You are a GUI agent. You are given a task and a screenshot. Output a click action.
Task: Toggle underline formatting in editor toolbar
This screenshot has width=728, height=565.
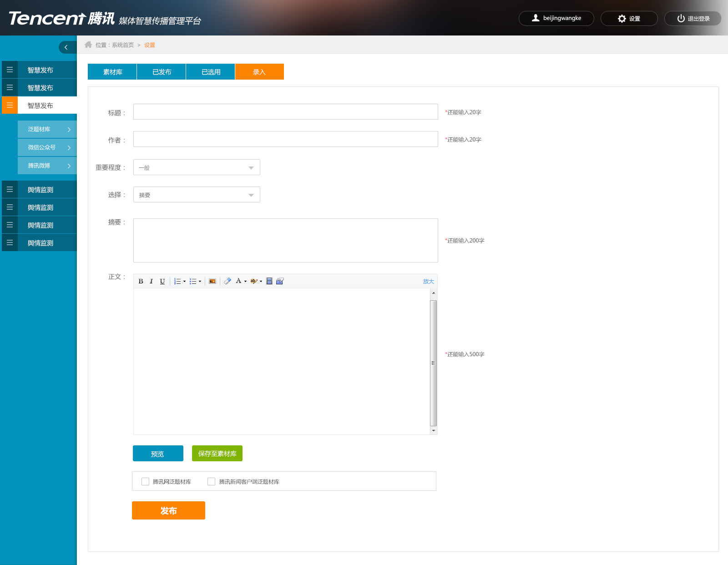pyautogui.click(x=162, y=281)
